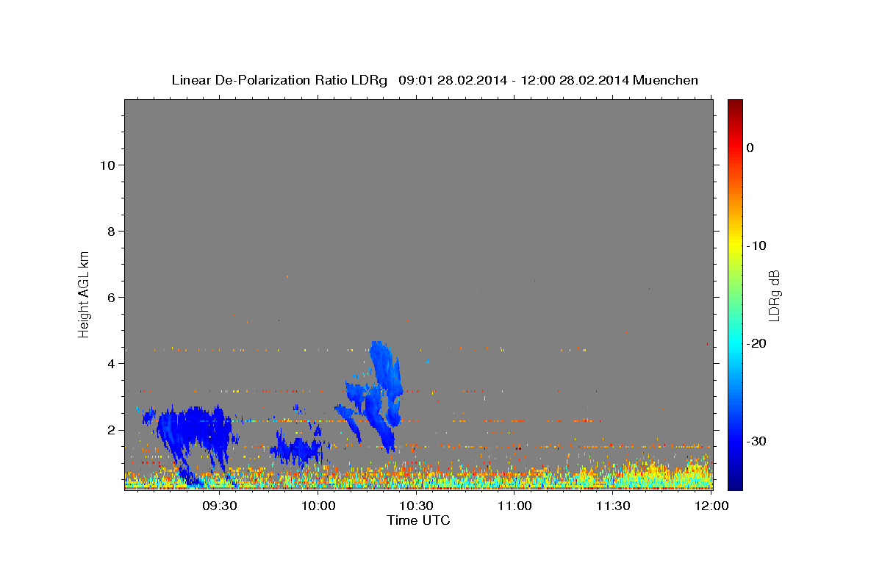Viewport: 882px width, 588px height.
Task: Click the 'LDRg dB' colorbar label
Action: tap(774, 295)
